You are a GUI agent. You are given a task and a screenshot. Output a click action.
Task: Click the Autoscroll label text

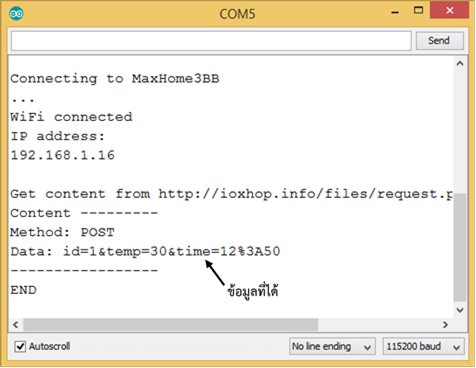[x=50, y=346]
